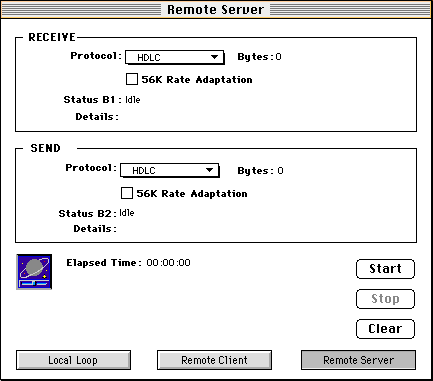Click the Status B2 Idle value
Screen dimensions: 433x381
tap(127, 213)
